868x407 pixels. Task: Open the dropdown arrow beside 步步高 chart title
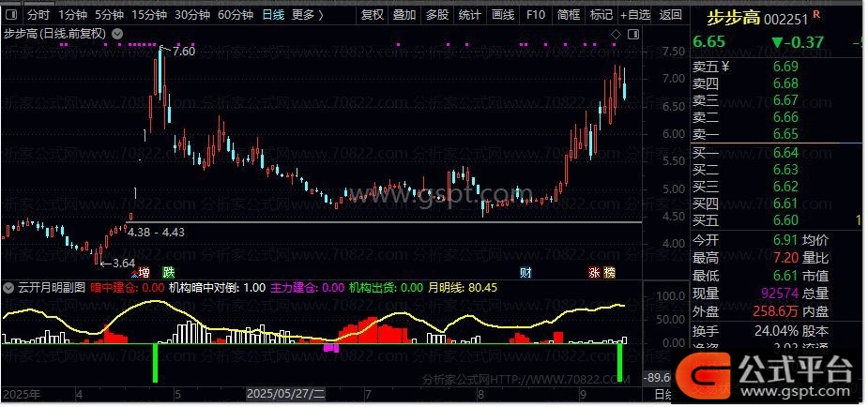coord(116,34)
